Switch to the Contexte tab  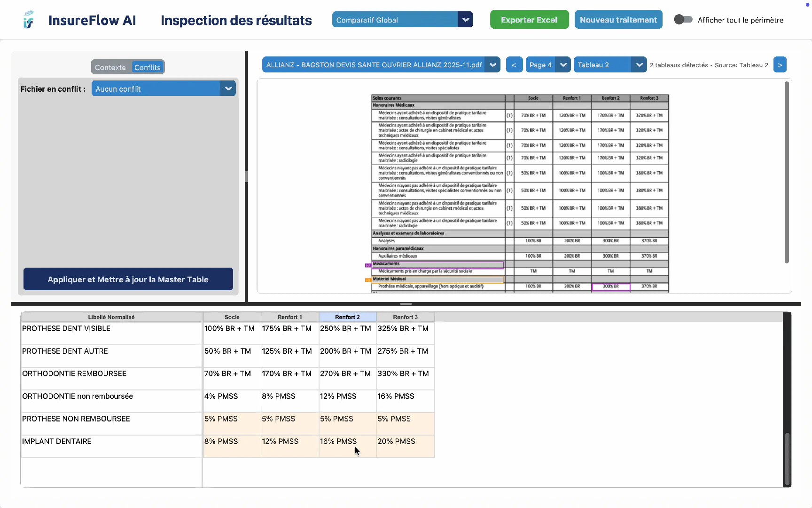click(110, 67)
